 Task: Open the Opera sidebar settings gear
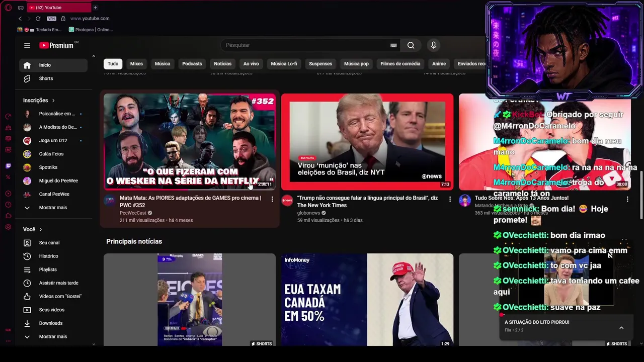8,227
